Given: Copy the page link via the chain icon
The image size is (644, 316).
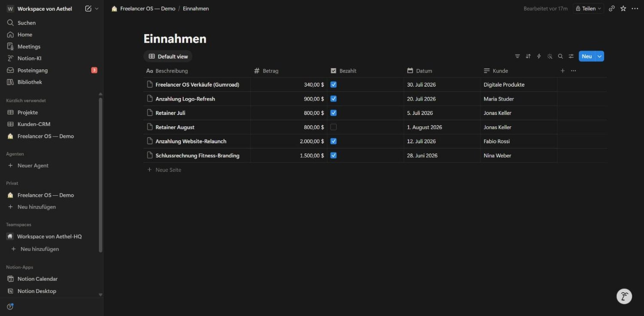Looking at the screenshot, I should 612,9.
